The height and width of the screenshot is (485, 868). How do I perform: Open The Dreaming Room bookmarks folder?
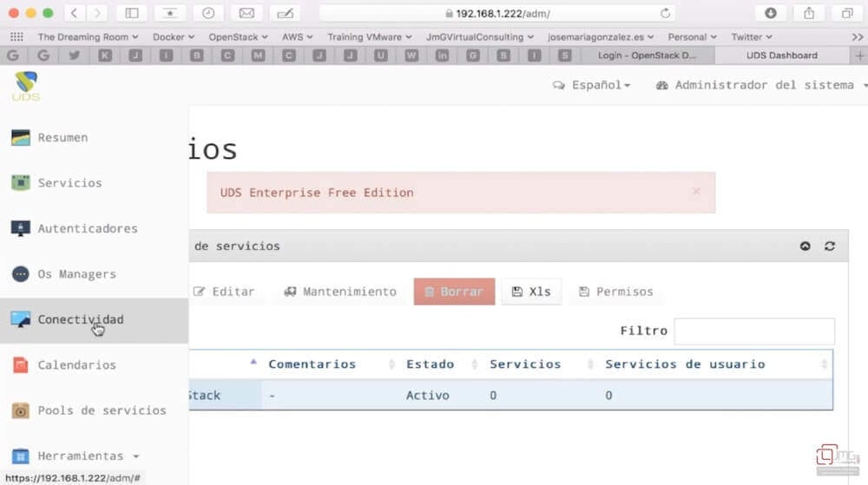pos(88,37)
